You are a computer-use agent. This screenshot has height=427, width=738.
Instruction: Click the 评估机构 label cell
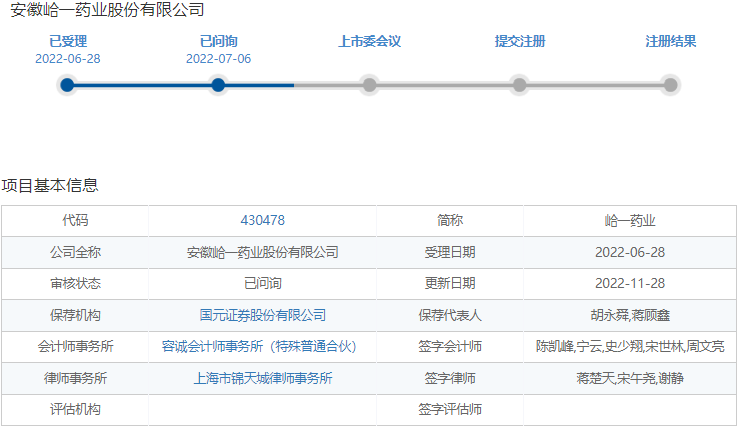[75, 410]
